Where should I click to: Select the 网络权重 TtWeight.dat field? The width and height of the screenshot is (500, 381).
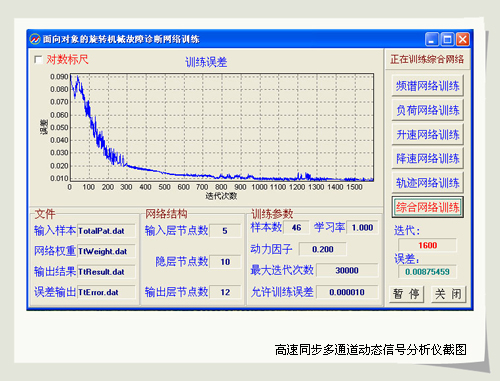[x=106, y=251]
